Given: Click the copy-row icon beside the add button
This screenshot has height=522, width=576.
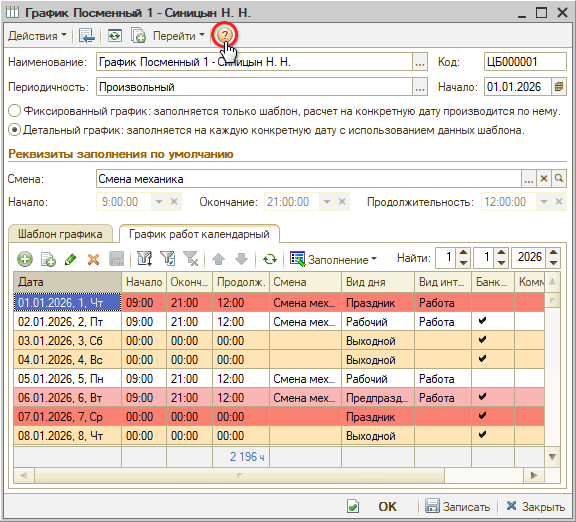Looking at the screenshot, I should (48, 259).
